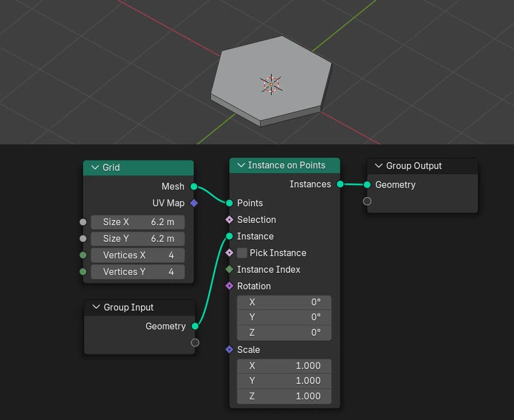Viewport: 514px width, 420px height.
Task: Click the Size X value field
Action: click(138, 222)
